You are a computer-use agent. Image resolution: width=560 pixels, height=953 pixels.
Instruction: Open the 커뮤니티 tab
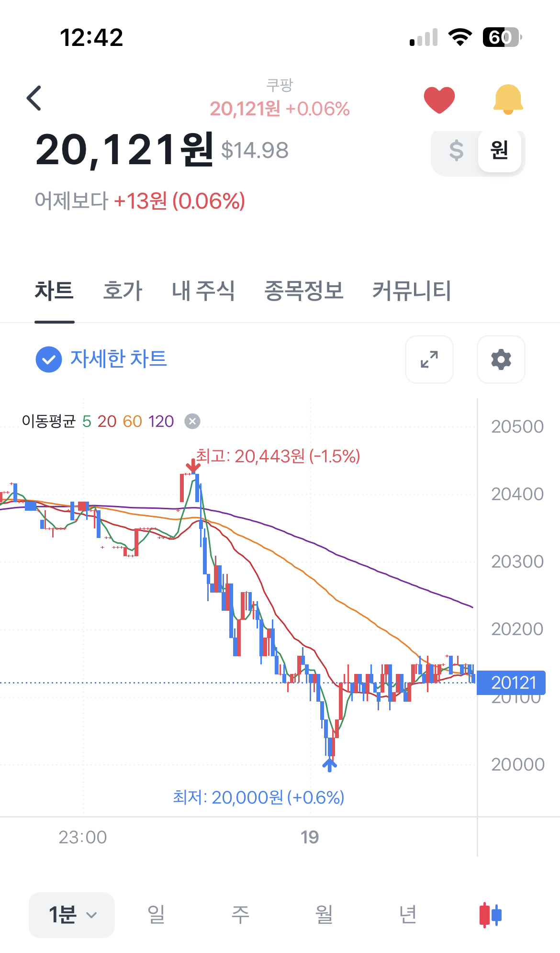click(x=411, y=291)
